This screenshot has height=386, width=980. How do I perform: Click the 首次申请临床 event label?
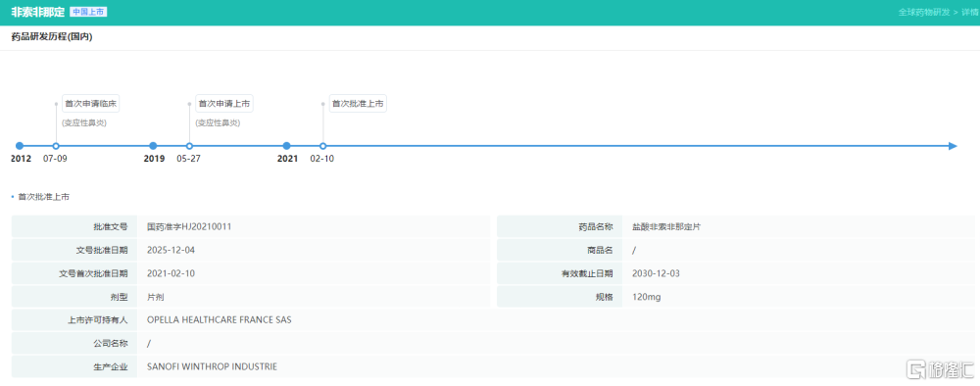click(90, 104)
